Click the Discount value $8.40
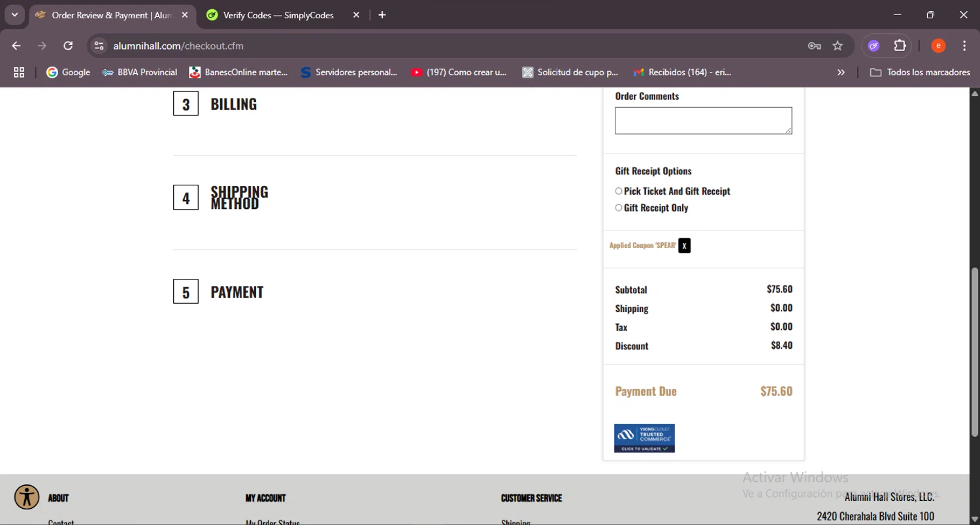The image size is (980, 525). point(781,345)
